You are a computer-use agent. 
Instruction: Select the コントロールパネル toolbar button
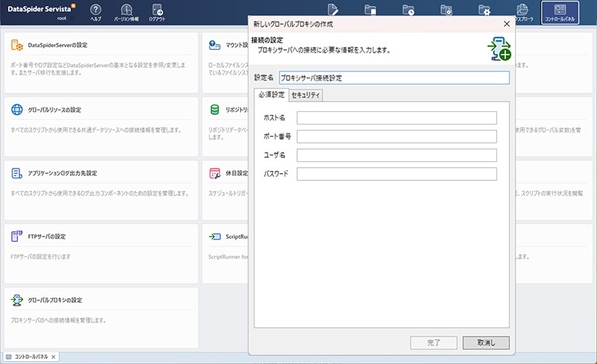pyautogui.click(x=560, y=13)
